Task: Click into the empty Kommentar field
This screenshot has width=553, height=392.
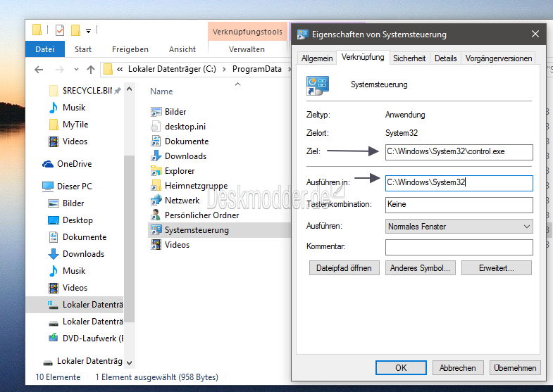Action: pyautogui.click(x=459, y=247)
